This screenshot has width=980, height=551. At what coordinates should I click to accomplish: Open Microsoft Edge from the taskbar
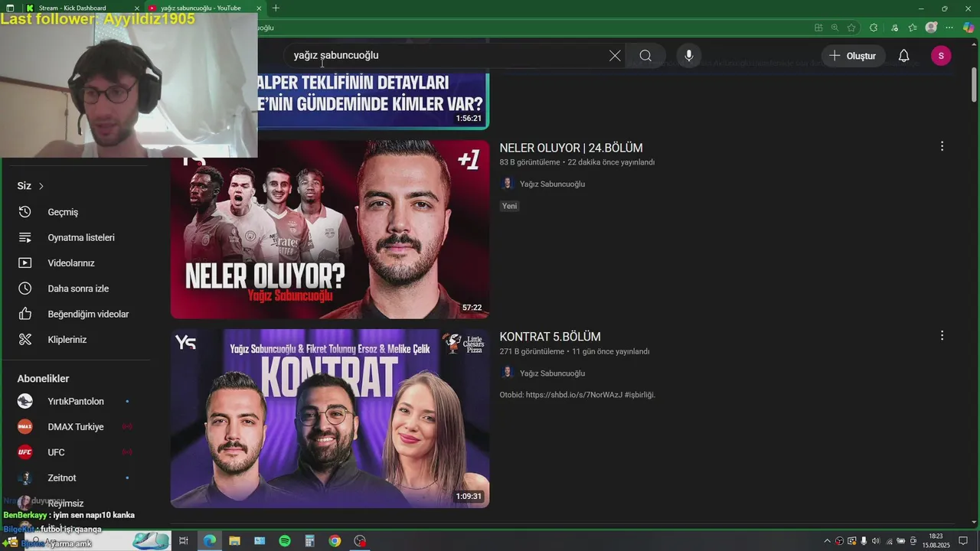(209, 541)
